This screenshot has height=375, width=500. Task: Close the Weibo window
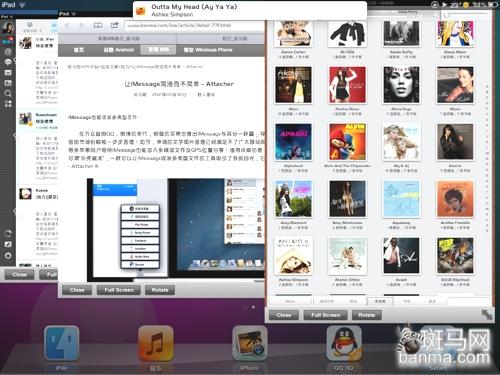coord(19,275)
